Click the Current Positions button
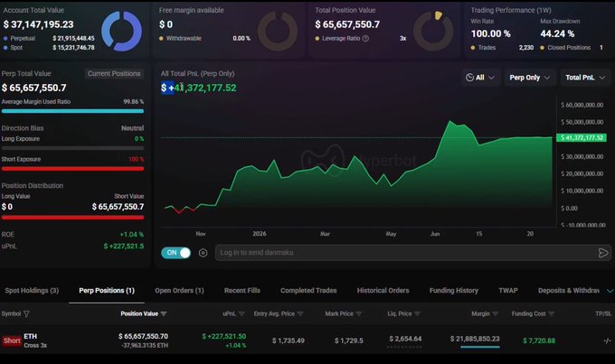 (x=114, y=74)
